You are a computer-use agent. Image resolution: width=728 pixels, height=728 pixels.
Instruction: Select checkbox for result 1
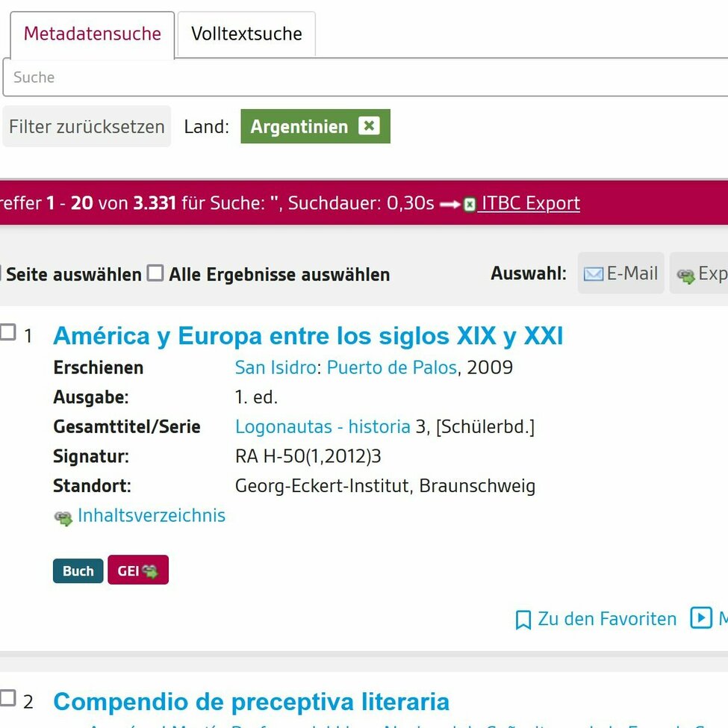tap(7, 333)
